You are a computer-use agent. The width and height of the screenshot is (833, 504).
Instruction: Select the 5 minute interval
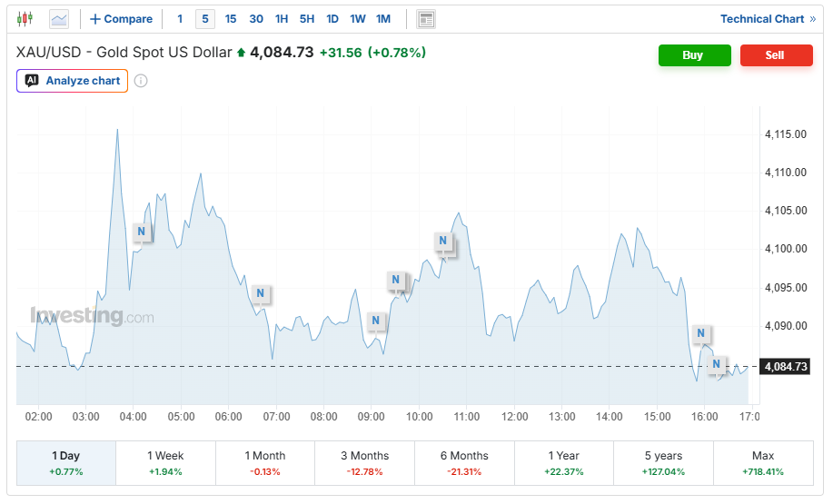[x=205, y=19]
